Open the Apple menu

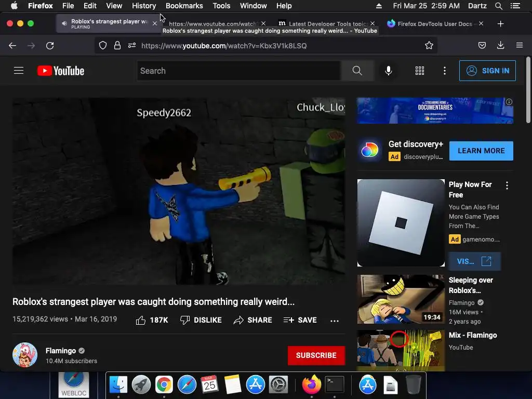14,6
